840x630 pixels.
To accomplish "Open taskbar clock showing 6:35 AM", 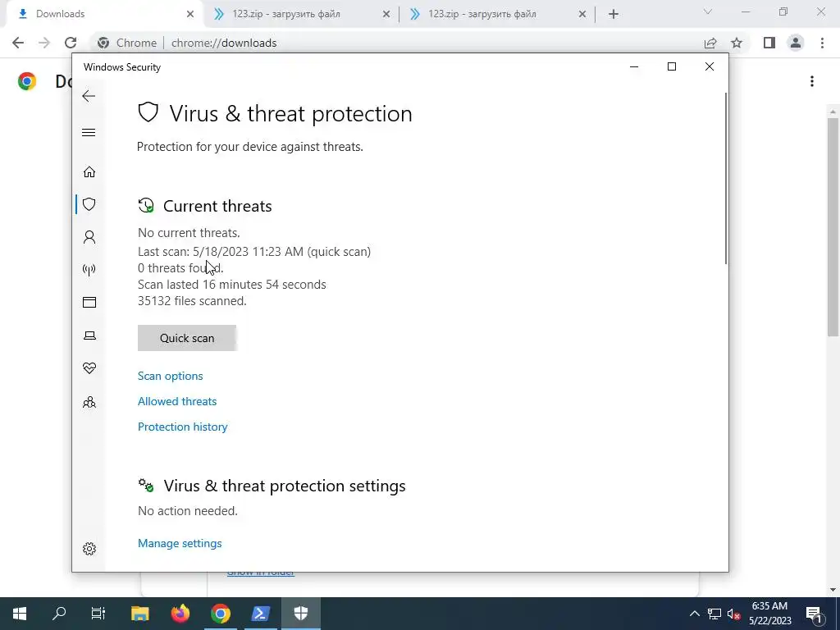I will pyautogui.click(x=769, y=614).
